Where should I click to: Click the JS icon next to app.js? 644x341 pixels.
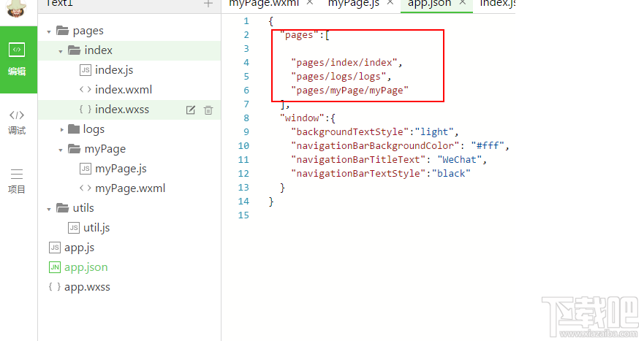click(x=55, y=248)
